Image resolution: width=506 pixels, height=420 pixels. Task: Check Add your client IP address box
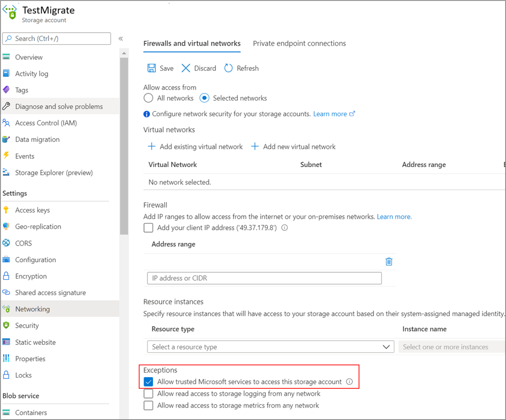click(148, 228)
